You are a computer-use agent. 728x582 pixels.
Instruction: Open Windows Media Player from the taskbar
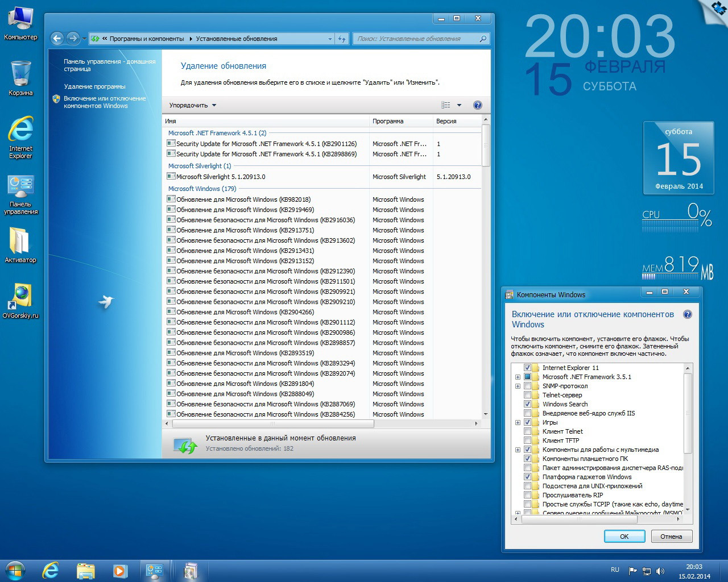tap(119, 570)
